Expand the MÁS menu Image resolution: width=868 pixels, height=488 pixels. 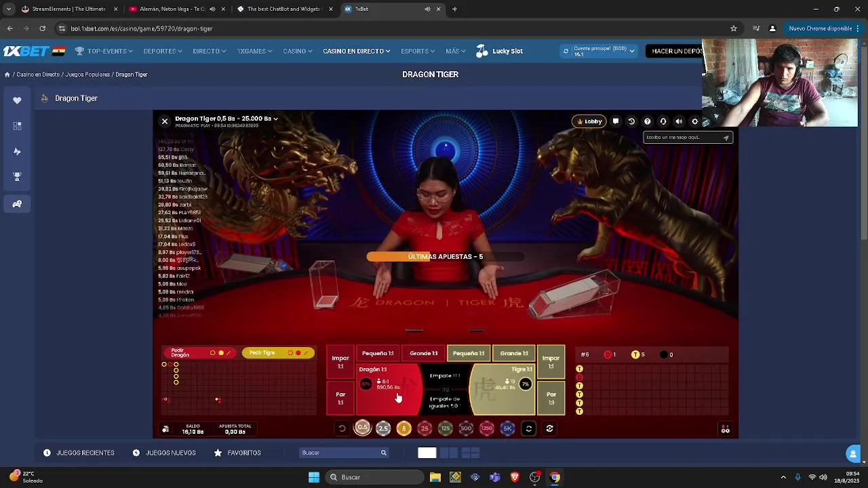[456, 51]
